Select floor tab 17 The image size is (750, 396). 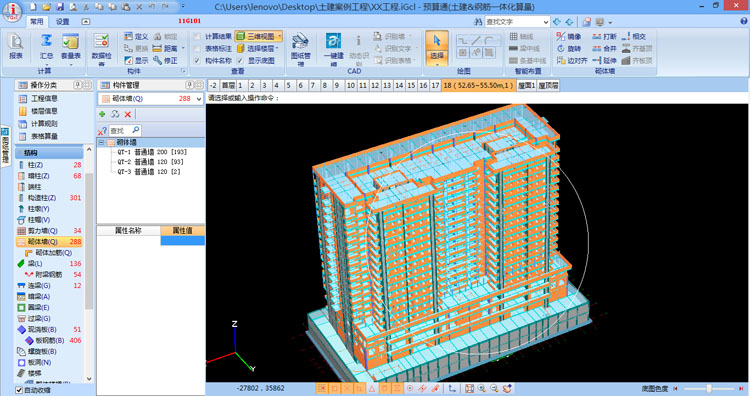[x=435, y=86]
